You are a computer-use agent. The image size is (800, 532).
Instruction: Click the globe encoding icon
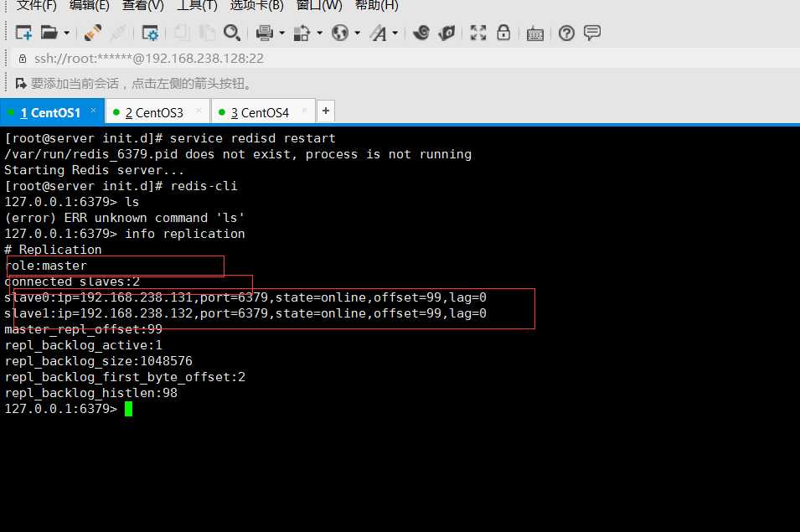(x=340, y=34)
